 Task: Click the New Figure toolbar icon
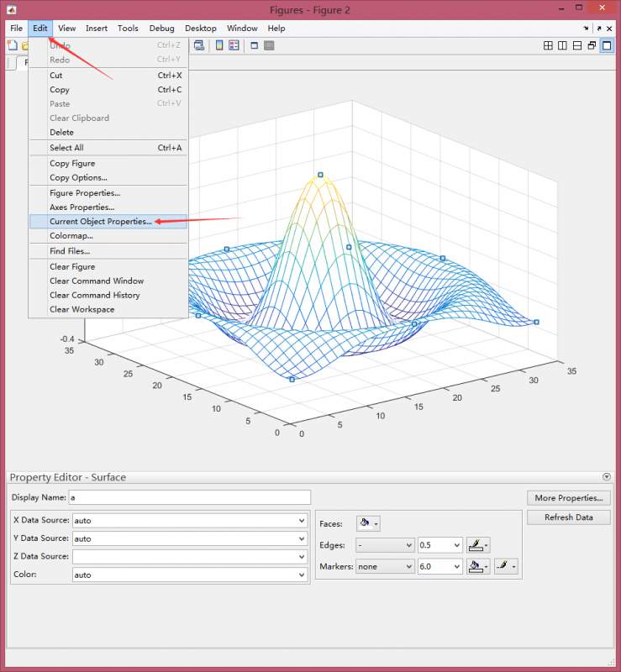tap(13, 45)
